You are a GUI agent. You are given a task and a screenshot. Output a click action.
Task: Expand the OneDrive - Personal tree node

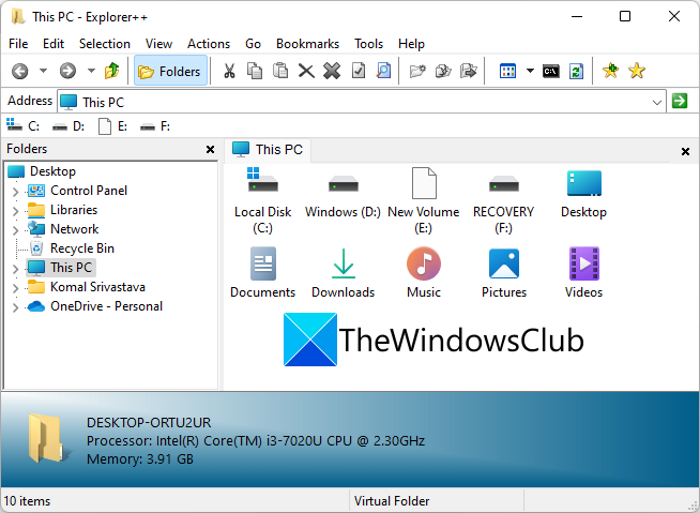tap(15, 307)
